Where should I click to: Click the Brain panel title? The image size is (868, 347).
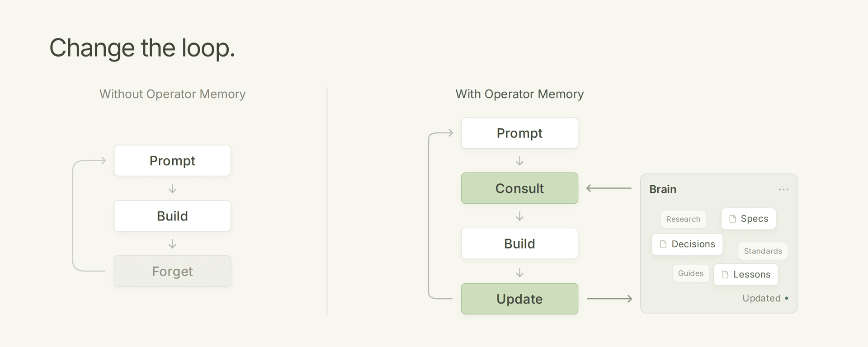pyautogui.click(x=663, y=189)
